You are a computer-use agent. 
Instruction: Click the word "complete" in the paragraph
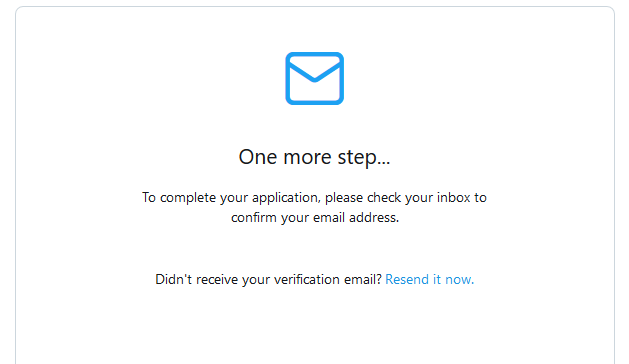(x=188, y=198)
